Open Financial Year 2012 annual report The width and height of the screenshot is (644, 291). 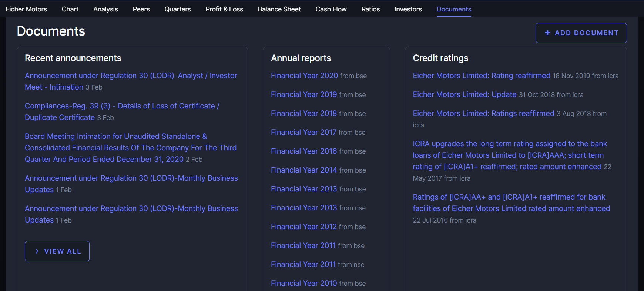pos(304,227)
